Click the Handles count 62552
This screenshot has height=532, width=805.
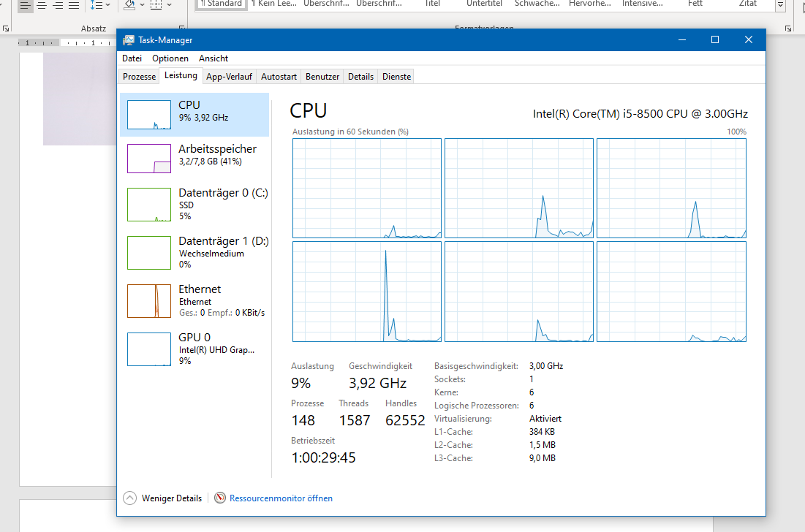[x=405, y=420]
